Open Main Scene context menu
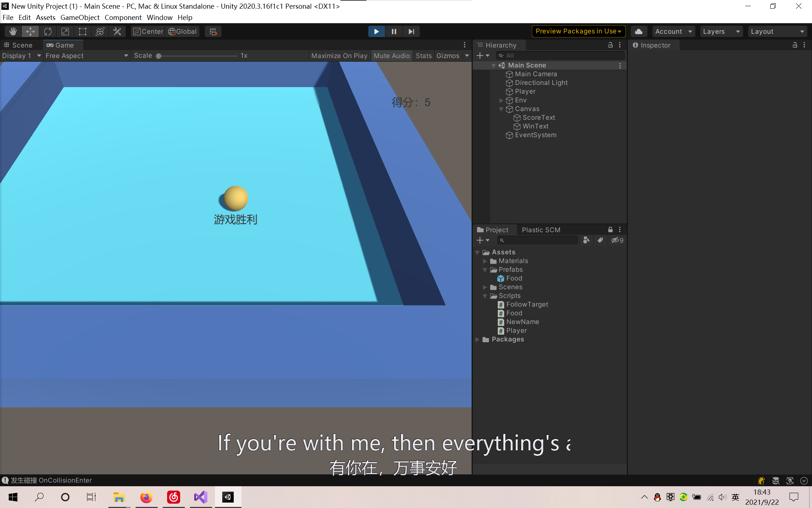Viewport: 812px width, 508px height. pos(620,66)
